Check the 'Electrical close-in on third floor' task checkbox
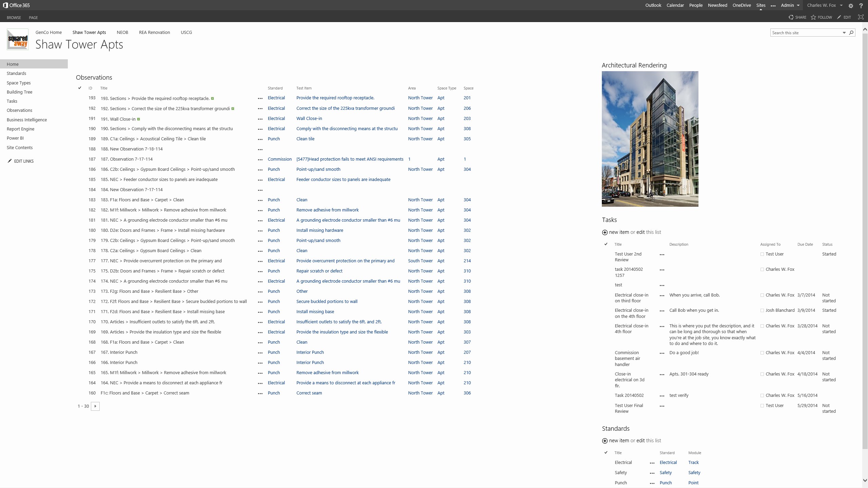 (x=762, y=296)
